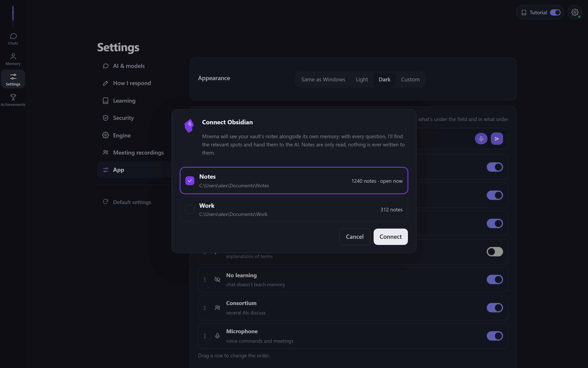Click the '1240 notes · open now' text
Viewport: 588px width, 368px height.
[x=377, y=181]
